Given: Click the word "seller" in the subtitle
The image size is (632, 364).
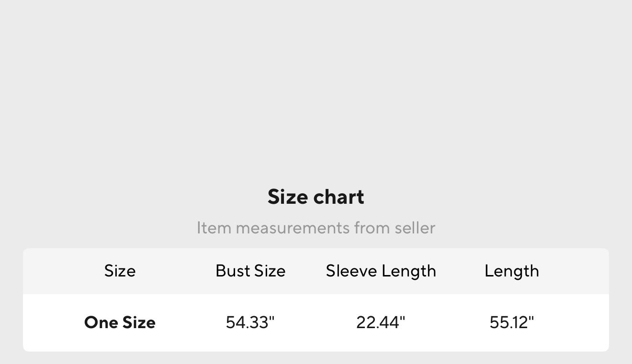Looking at the screenshot, I should tap(415, 228).
